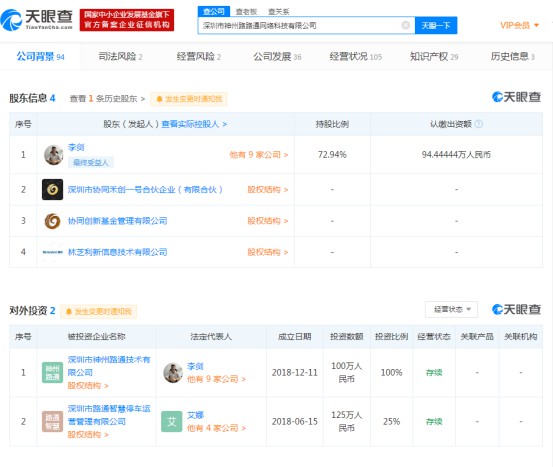Open 股权结构 for 深圳市协同禾创一号合伙企业
The image size is (553, 467).
(x=267, y=190)
